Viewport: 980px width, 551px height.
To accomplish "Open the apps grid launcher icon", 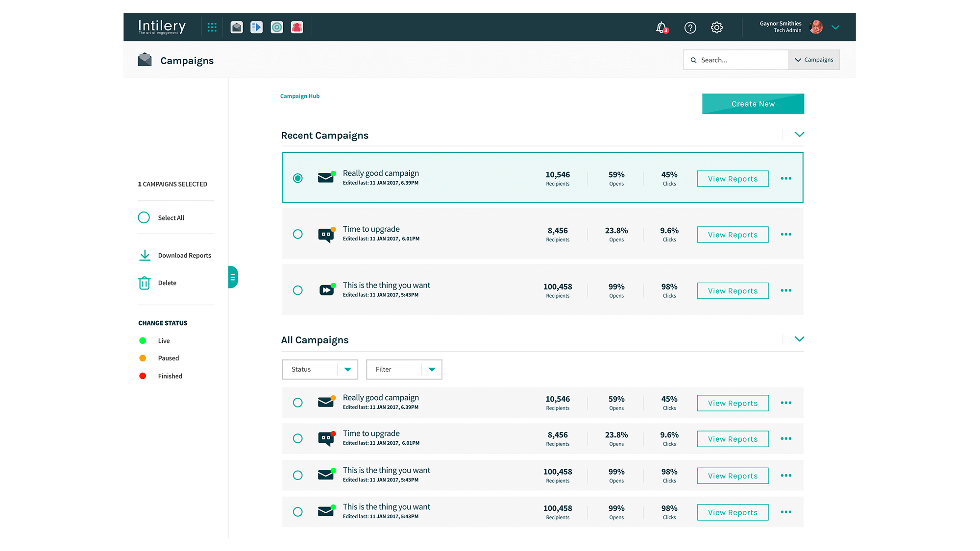I will (x=212, y=27).
